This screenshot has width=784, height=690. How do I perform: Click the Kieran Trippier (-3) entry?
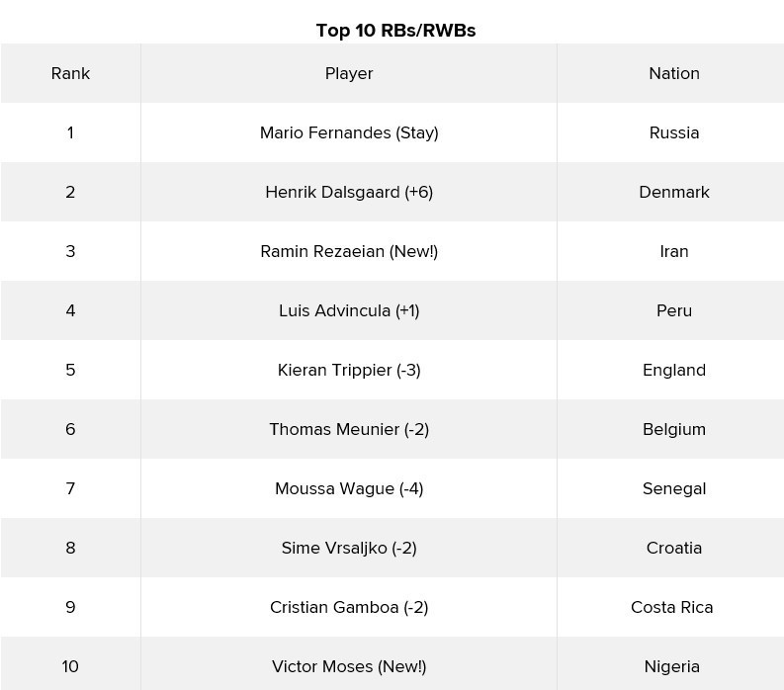coord(349,370)
